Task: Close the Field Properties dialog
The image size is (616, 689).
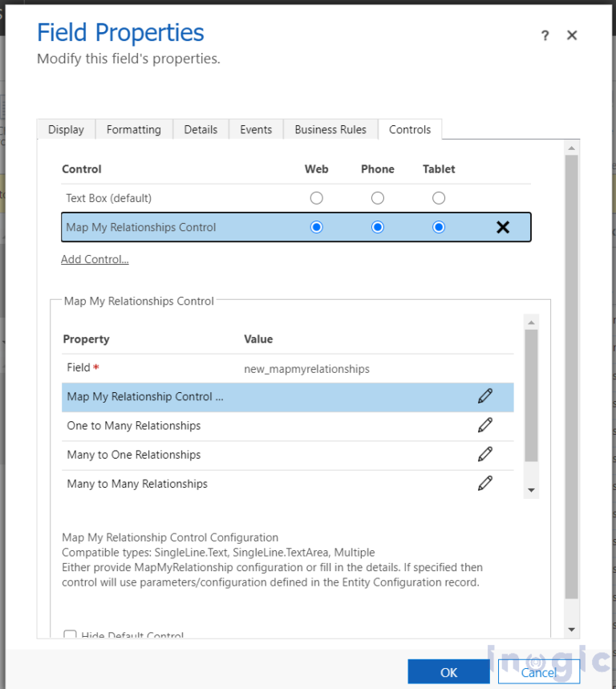Action: pyautogui.click(x=572, y=35)
